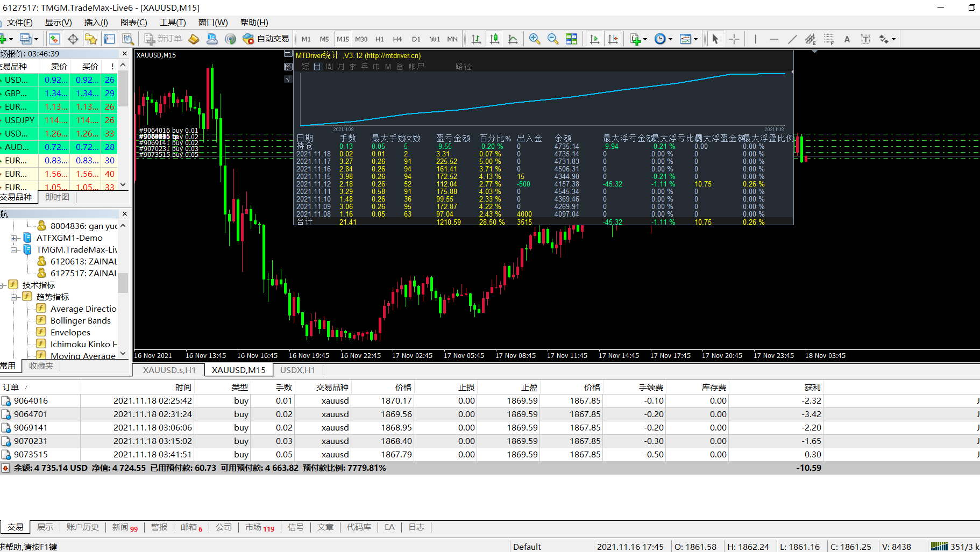Open the 图表(C) menu
Viewport: 980px width, 552px height.
134,22
